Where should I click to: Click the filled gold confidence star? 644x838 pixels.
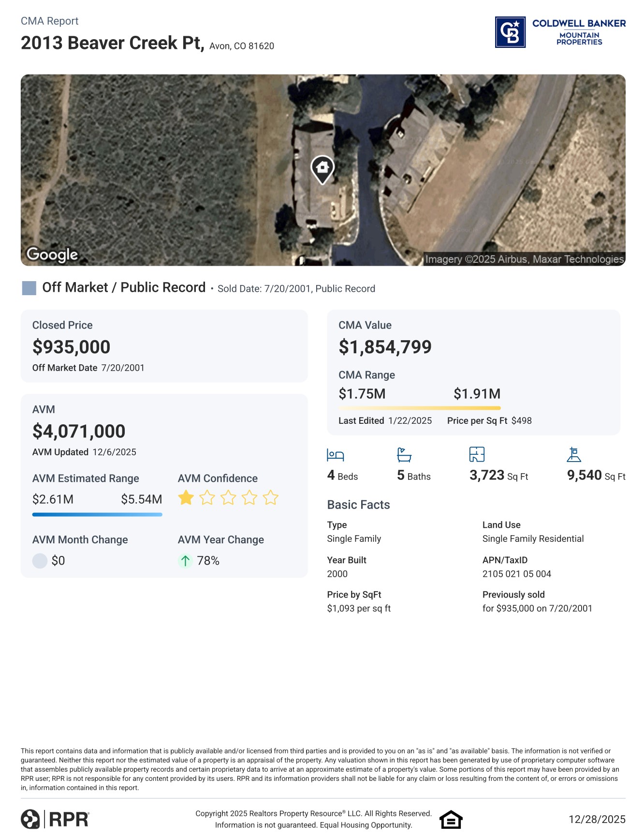pyautogui.click(x=186, y=497)
